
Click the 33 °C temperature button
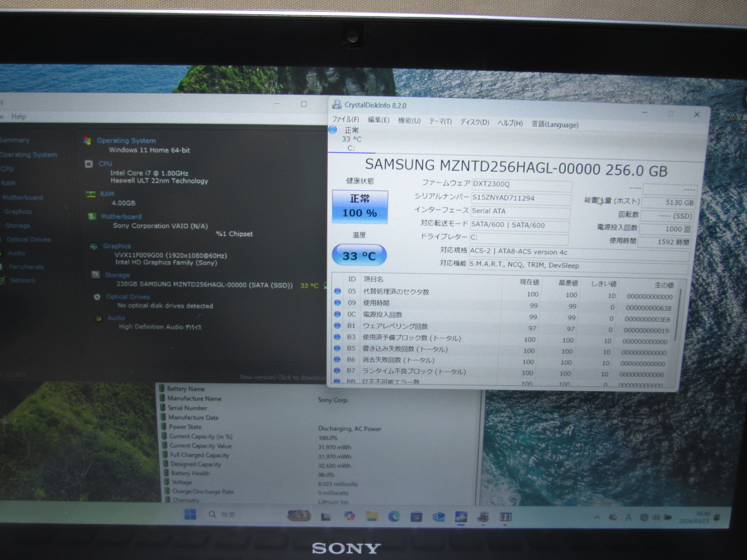tap(359, 256)
